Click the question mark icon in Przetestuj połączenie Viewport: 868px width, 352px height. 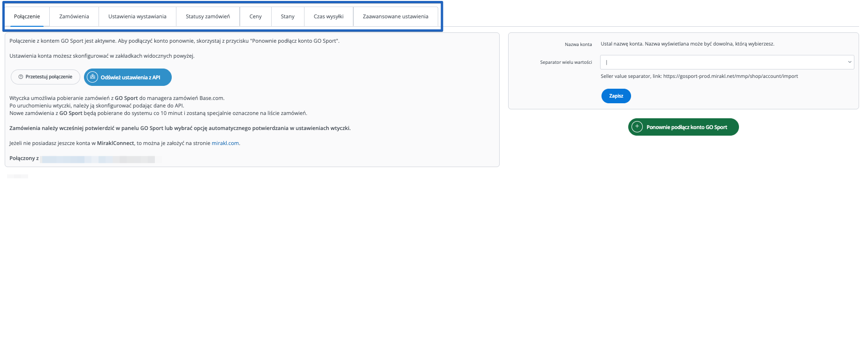pos(21,77)
